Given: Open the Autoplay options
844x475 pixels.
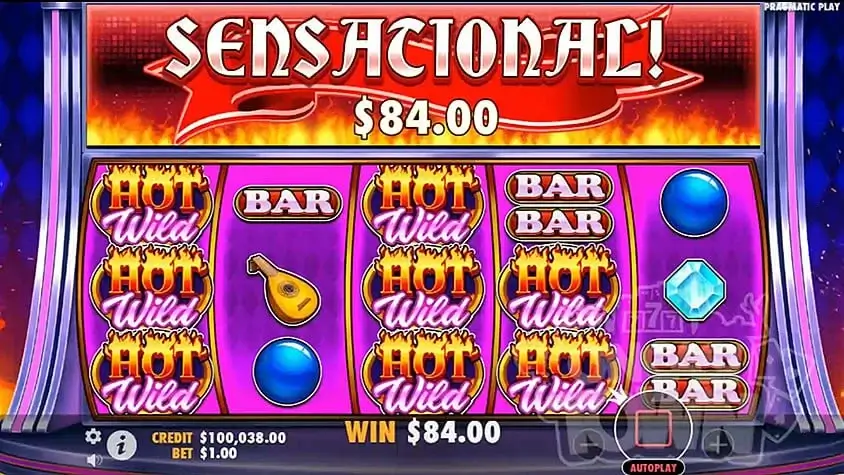Looking at the screenshot, I should [x=653, y=467].
